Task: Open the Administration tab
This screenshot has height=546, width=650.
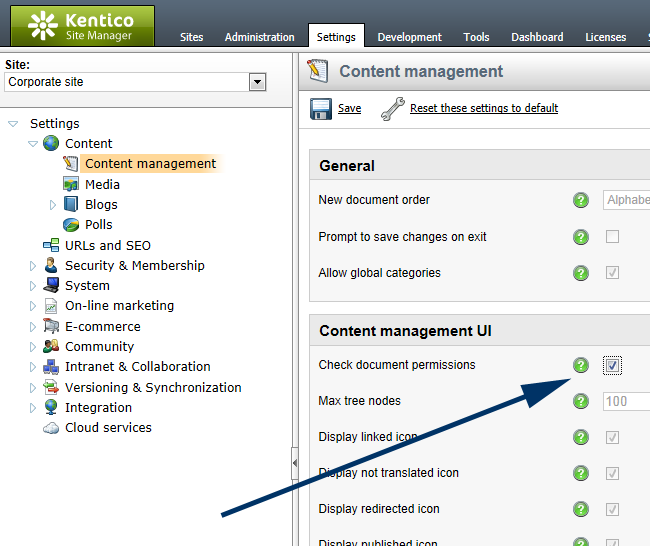Action: click(259, 37)
